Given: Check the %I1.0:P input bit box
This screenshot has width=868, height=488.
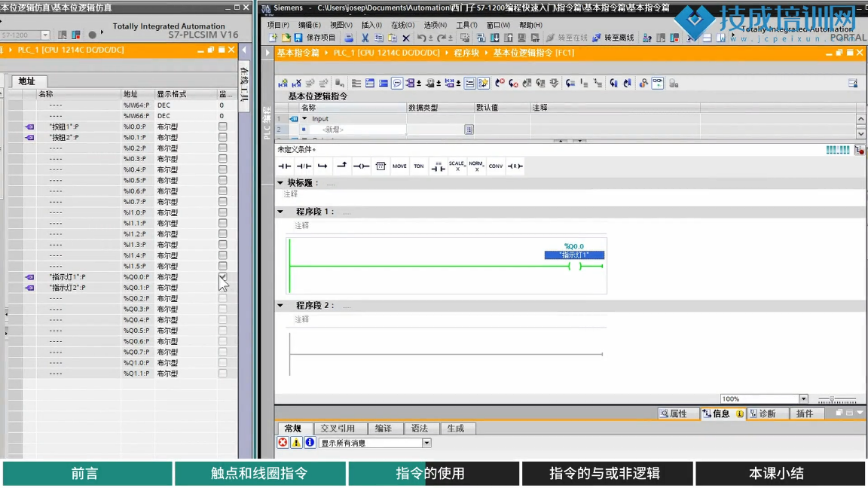Looking at the screenshot, I should coord(222,212).
